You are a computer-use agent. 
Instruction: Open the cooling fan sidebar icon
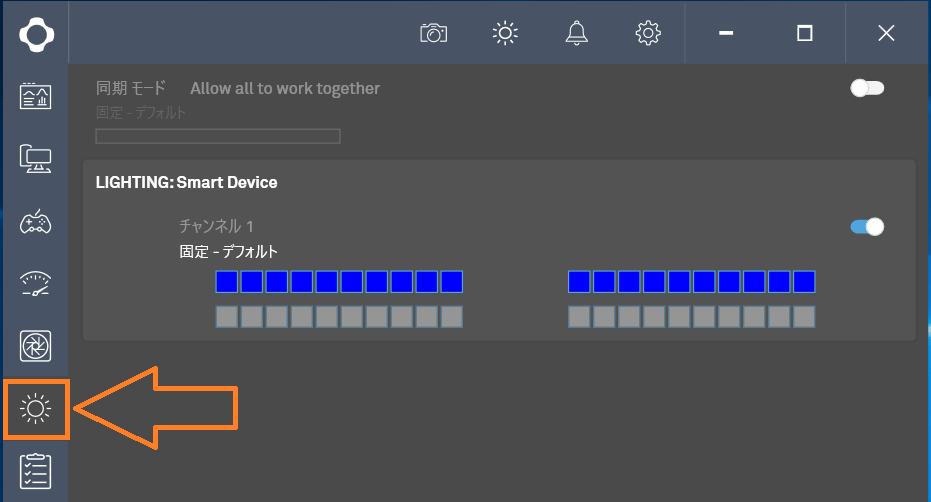coord(36,346)
